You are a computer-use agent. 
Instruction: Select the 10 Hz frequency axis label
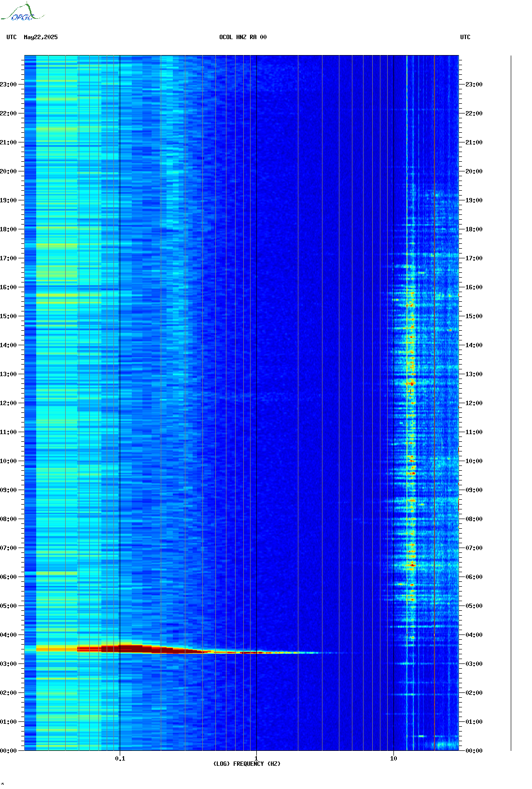pos(393,759)
